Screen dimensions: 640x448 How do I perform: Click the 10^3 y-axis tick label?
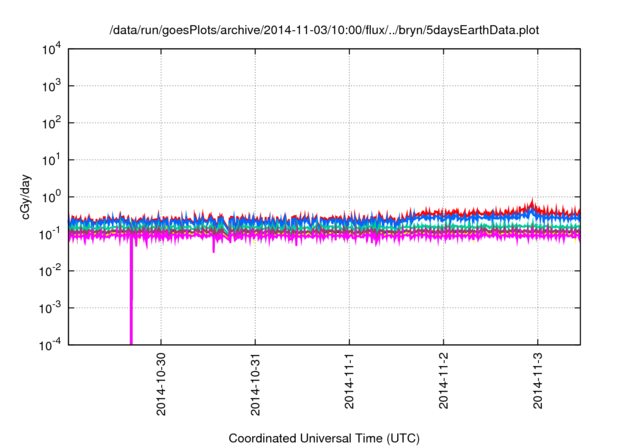pos(52,86)
